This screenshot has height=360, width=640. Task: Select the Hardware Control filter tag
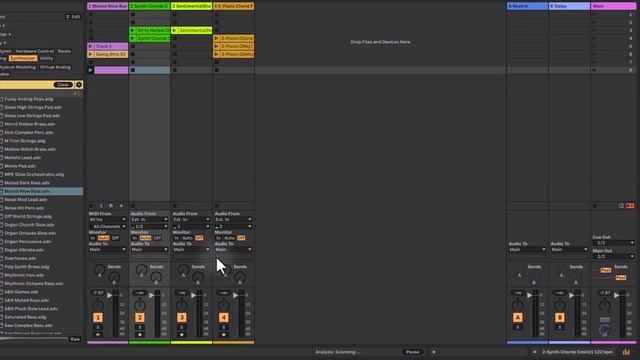point(35,51)
